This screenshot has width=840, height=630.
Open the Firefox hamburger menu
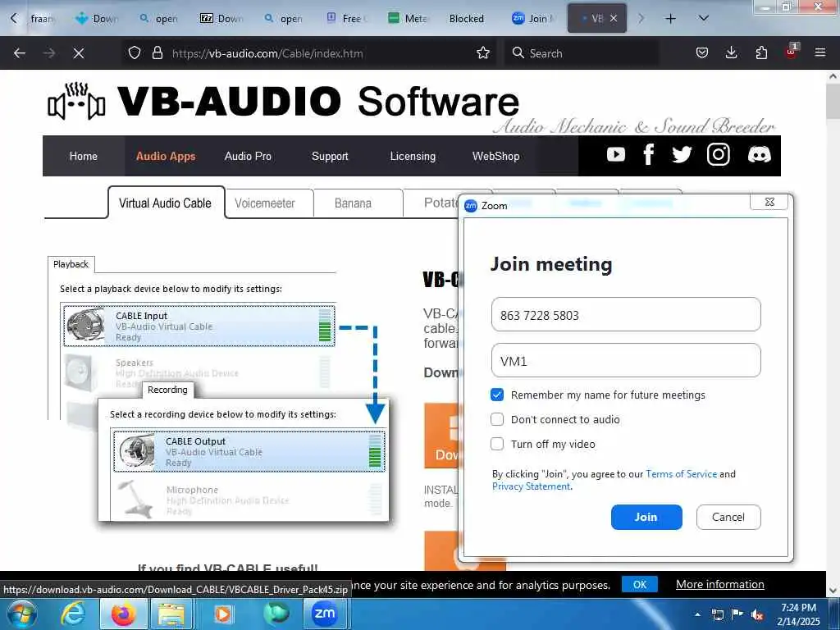(x=820, y=53)
